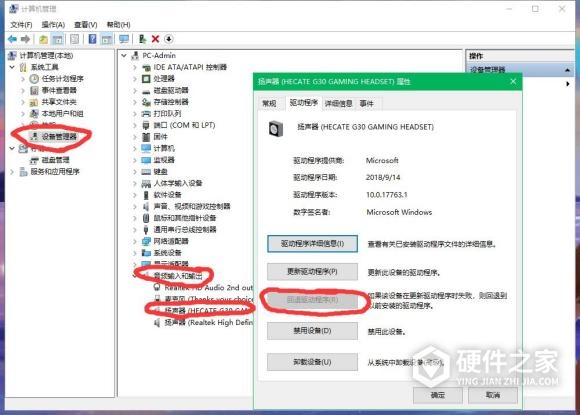Select the 扬声器 (HECATE G30 device entry

[x=209, y=311]
